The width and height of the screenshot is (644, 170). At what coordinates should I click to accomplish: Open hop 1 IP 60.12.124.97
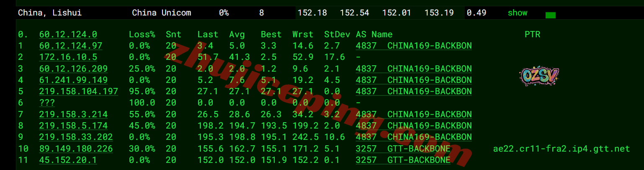tap(70, 46)
